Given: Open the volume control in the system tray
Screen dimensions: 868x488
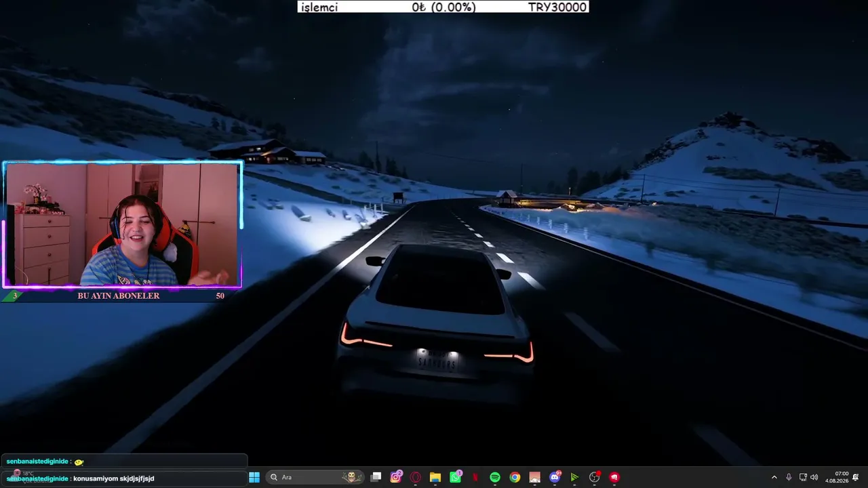Looking at the screenshot, I should (814, 477).
